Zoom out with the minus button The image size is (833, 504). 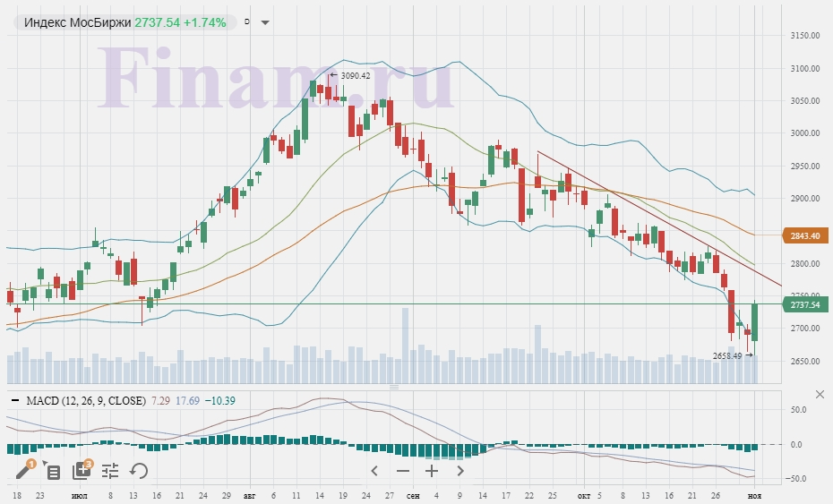coord(403,471)
